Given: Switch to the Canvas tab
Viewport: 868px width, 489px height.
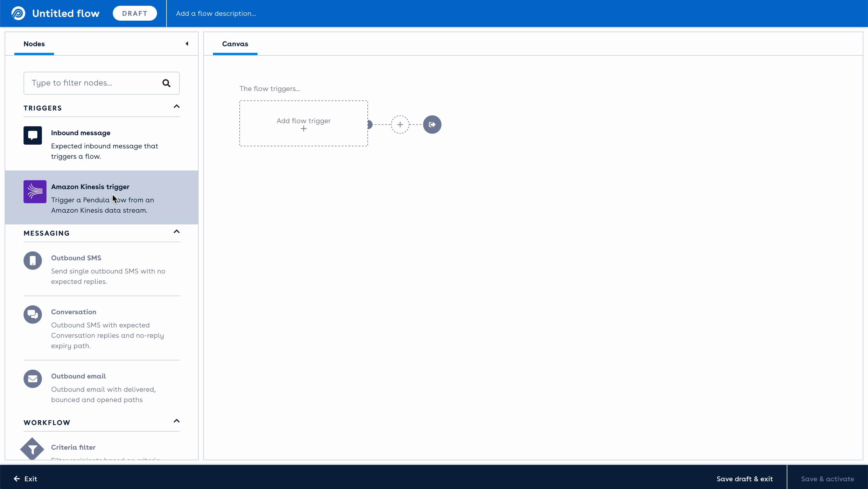Looking at the screenshot, I should pyautogui.click(x=235, y=44).
